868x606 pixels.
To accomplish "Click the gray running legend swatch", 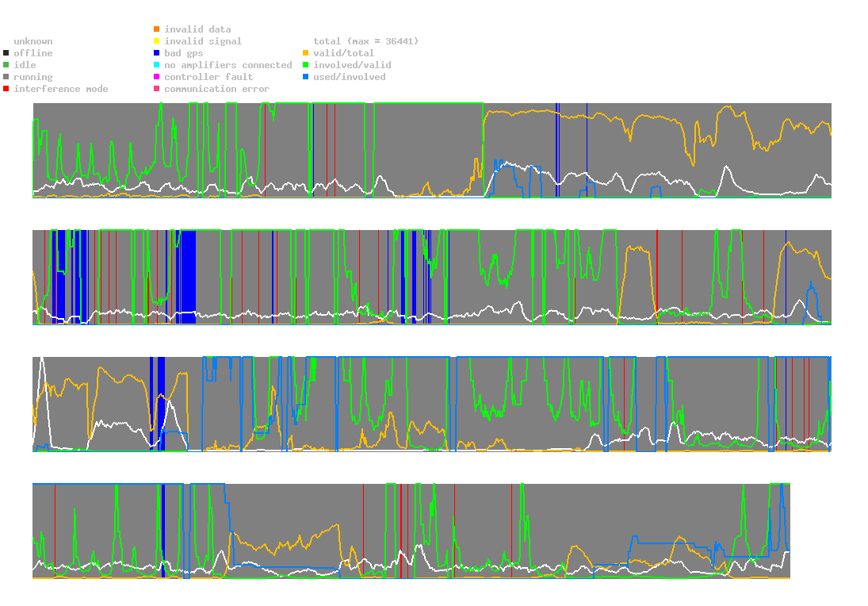I will pos(6,77).
